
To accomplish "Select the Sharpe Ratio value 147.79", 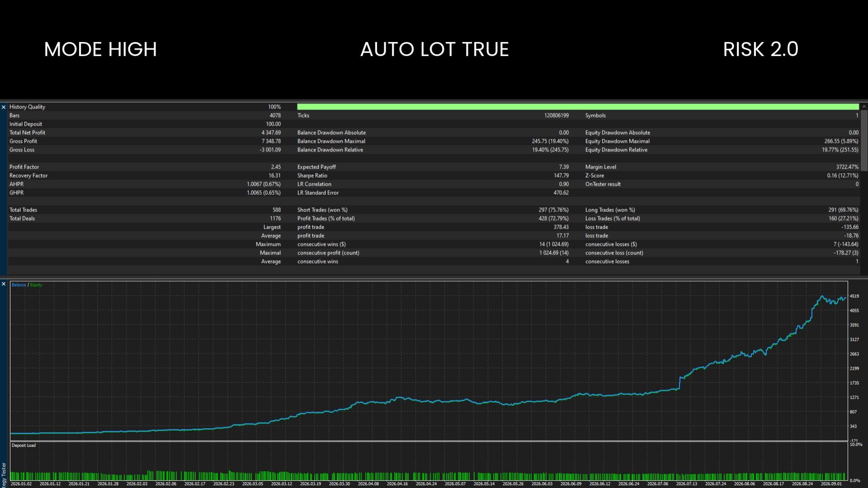I will click(561, 175).
